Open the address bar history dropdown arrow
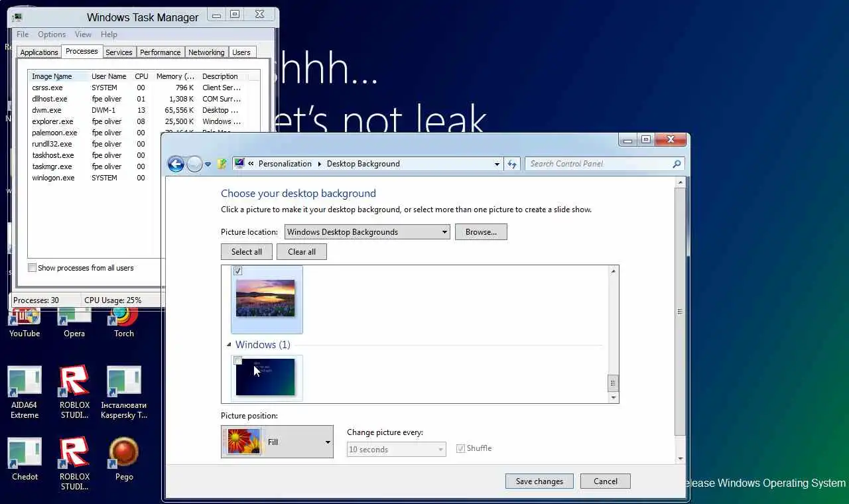 (x=497, y=164)
